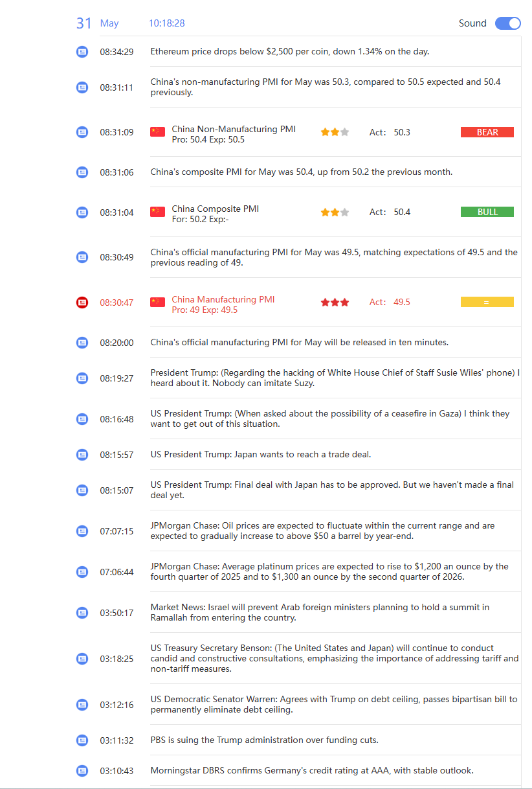The width and height of the screenshot is (532, 789).
Task: Click the red BEAR indicator badge
Action: [487, 132]
